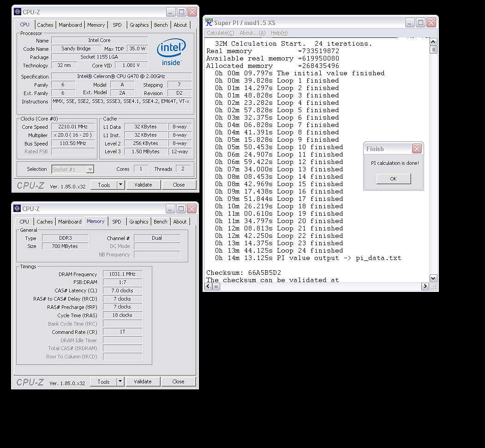This screenshot has width=485, height=448.
Task: Maximize the Super PI window
Action: click(420, 22)
